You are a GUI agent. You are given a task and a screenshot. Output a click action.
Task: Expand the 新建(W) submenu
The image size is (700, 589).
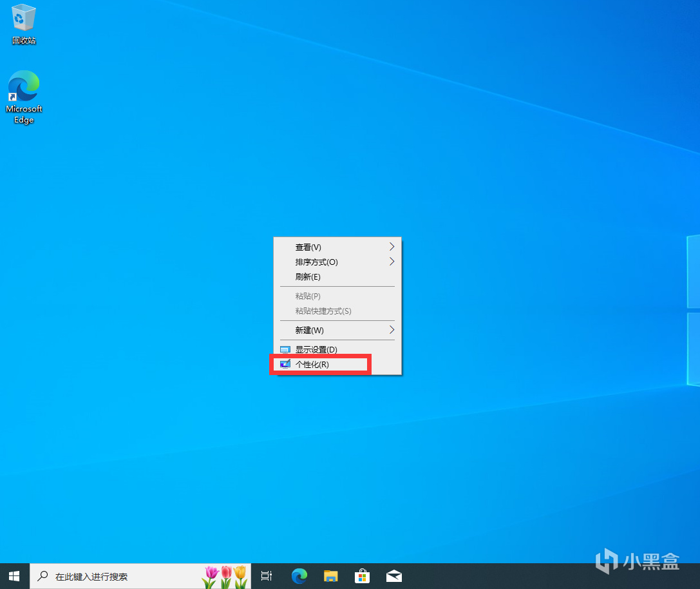(337, 330)
